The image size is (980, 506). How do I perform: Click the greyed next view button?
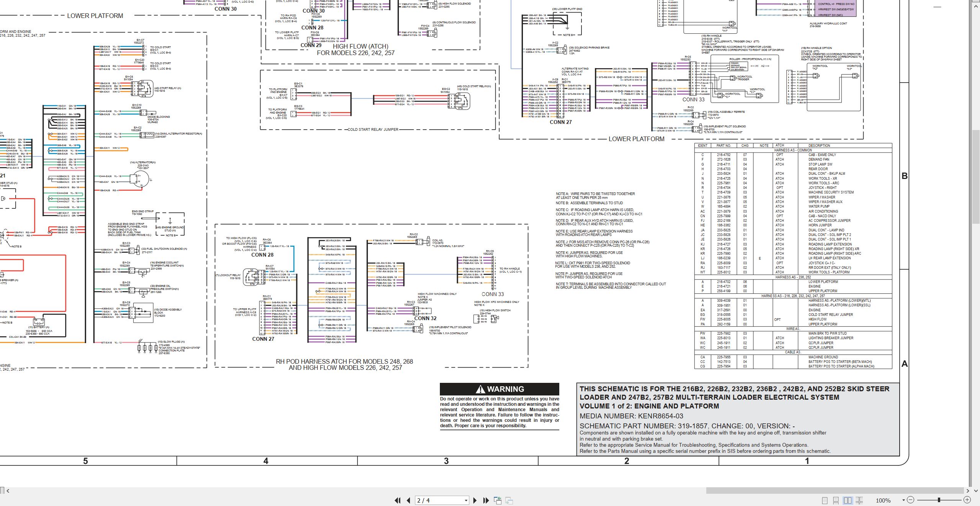509,500
